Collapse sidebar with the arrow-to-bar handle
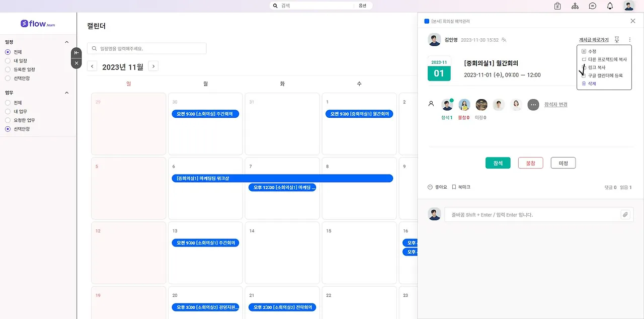 click(76, 53)
